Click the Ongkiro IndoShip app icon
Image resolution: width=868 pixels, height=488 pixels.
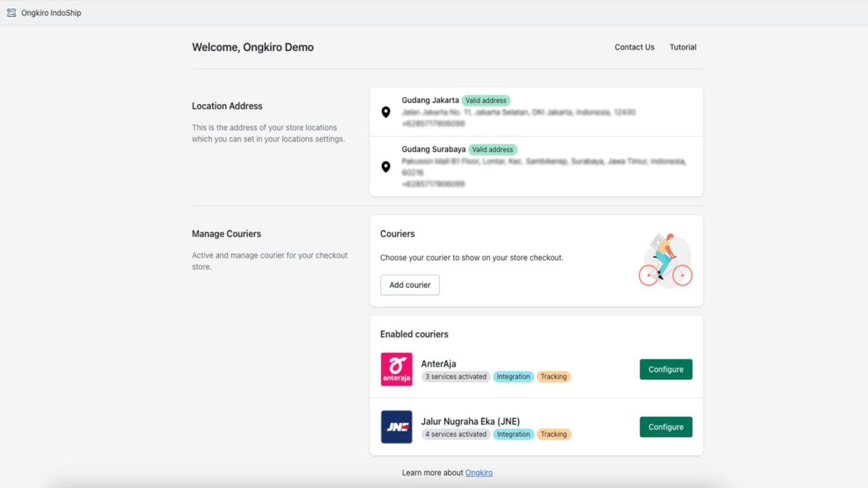tap(11, 12)
